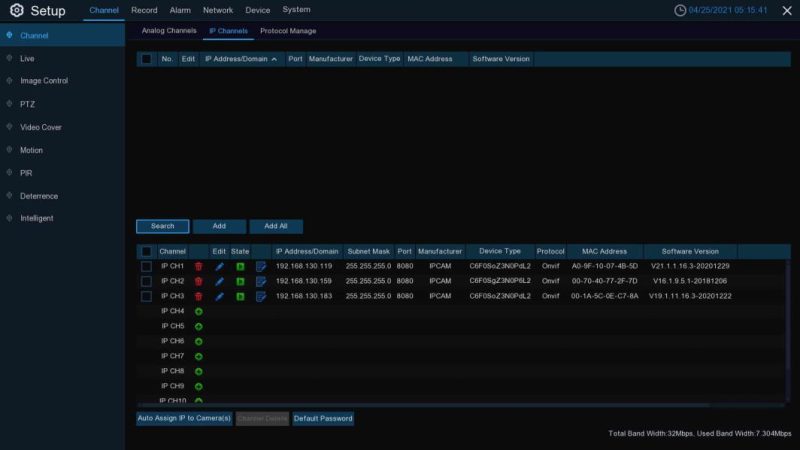
Task: Open the Network menu in the top bar
Action: tap(218, 10)
